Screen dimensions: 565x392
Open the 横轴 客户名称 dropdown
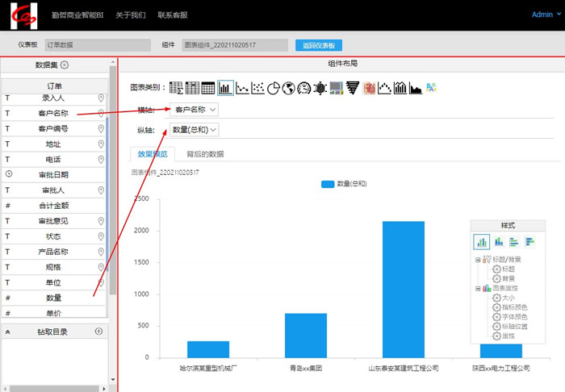click(x=195, y=109)
